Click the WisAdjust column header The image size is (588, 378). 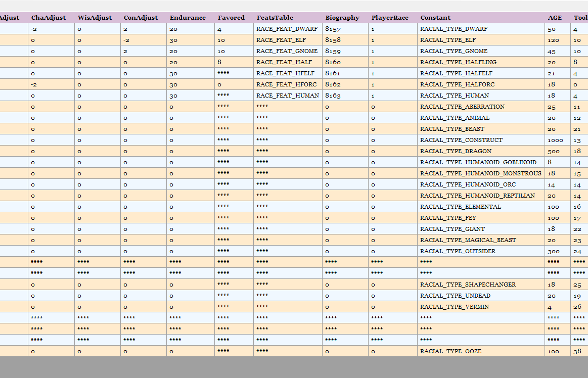pos(95,18)
